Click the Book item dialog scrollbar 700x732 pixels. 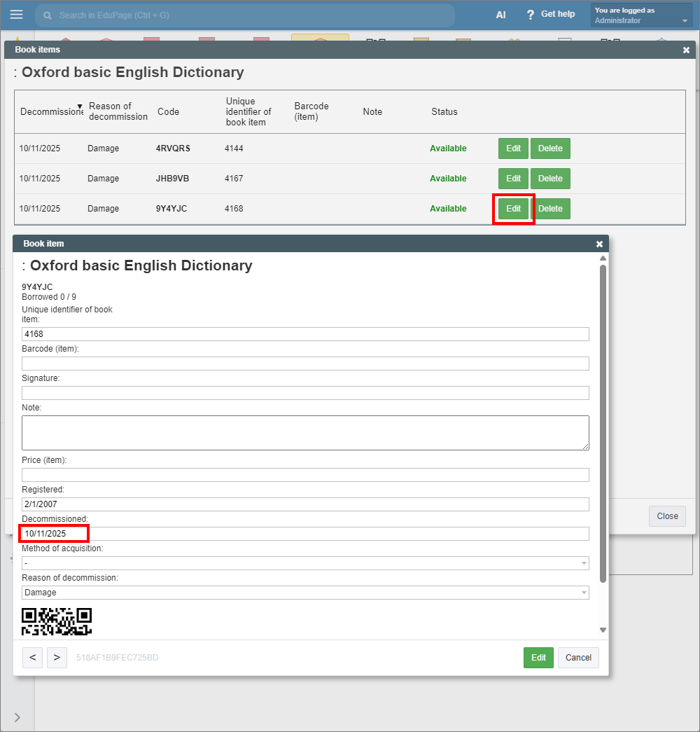[x=603, y=420]
